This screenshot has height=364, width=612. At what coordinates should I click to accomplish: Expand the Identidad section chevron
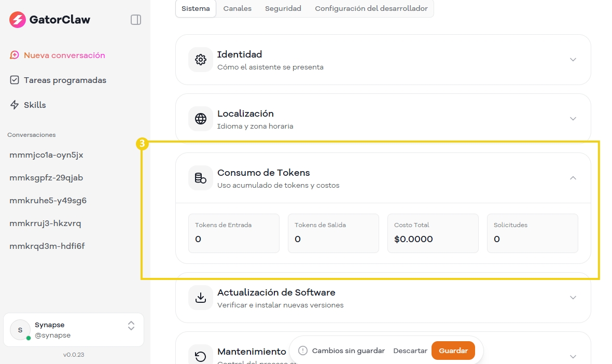point(573,60)
